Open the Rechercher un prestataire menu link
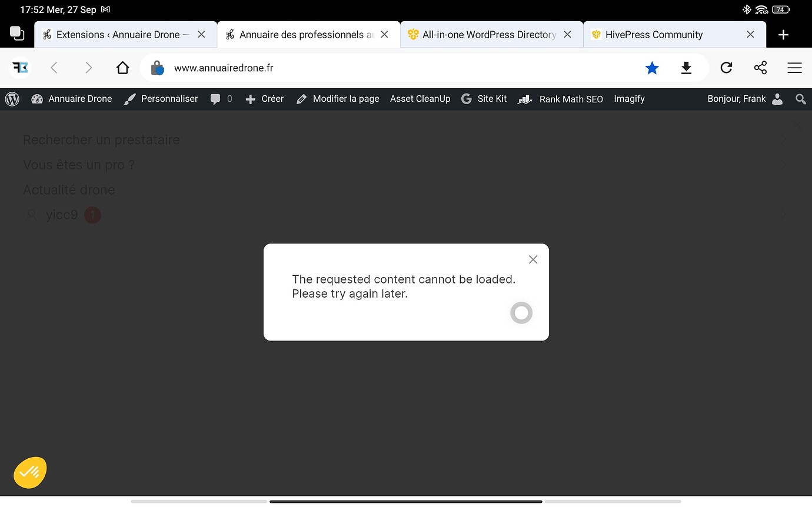The height and width of the screenshot is (507, 812). coord(101,140)
